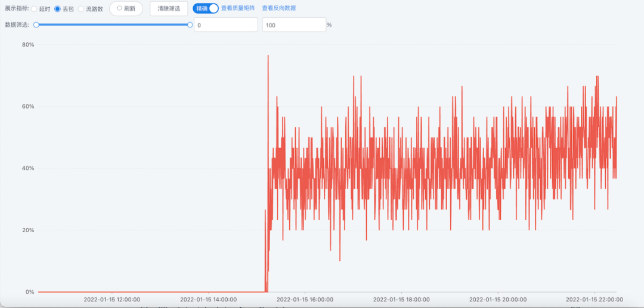The image size is (644, 308).
Task: Click the right handle of 数据筛选 slider
Action: pyautogui.click(x=190, y=25)
